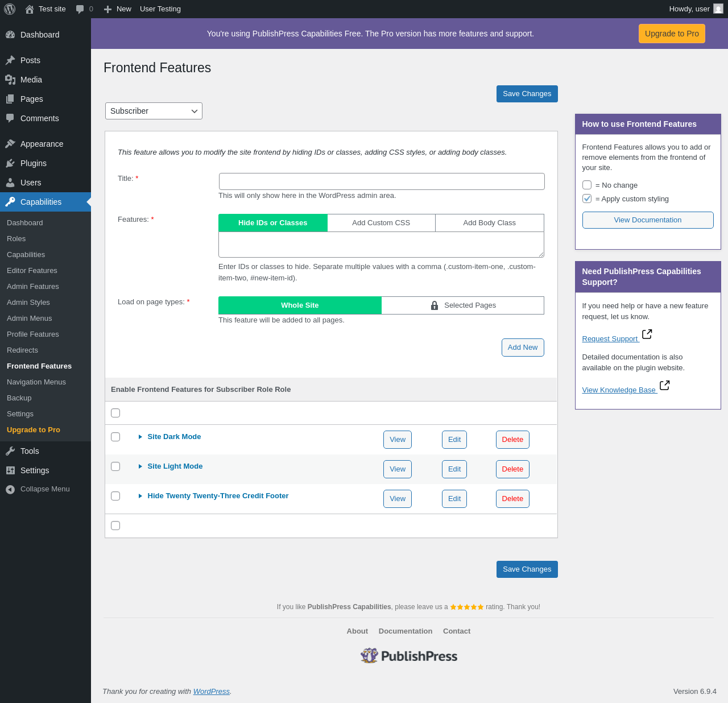The width and height of the screenshot is (728, 703).
Task: Enable the Site Light Mode checkbox
Action: click(x=115, y=466)
